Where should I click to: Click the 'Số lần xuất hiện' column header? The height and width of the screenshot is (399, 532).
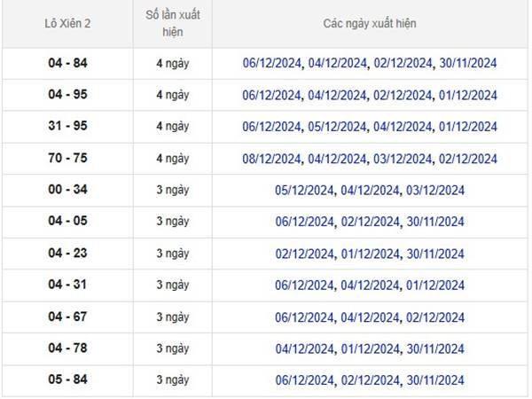tap(173, 23)
